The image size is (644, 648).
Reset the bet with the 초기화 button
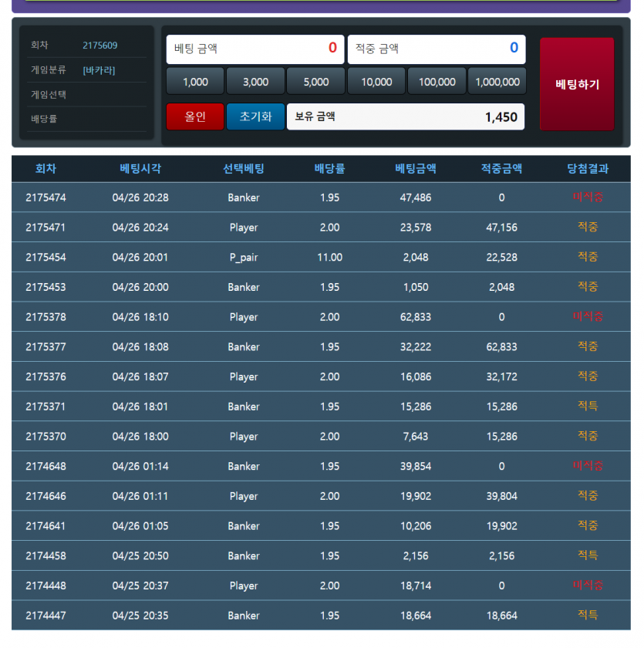[255, 116]
